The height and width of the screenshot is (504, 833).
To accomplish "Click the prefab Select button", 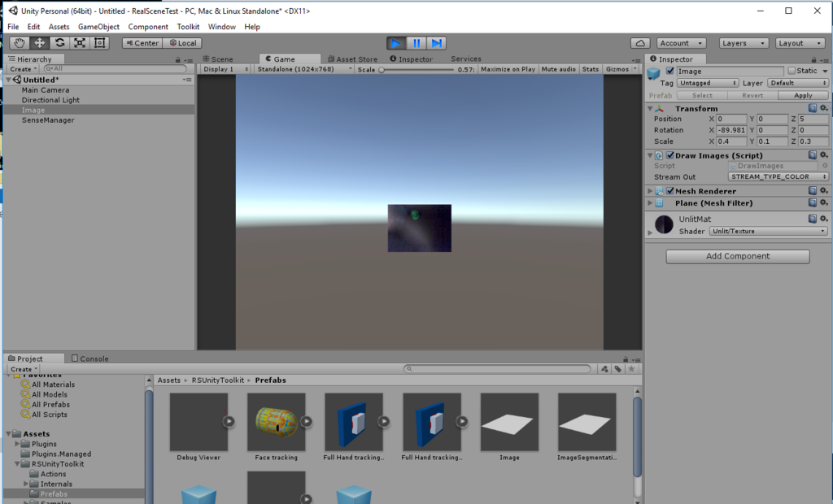I will [x=702, y=95].
